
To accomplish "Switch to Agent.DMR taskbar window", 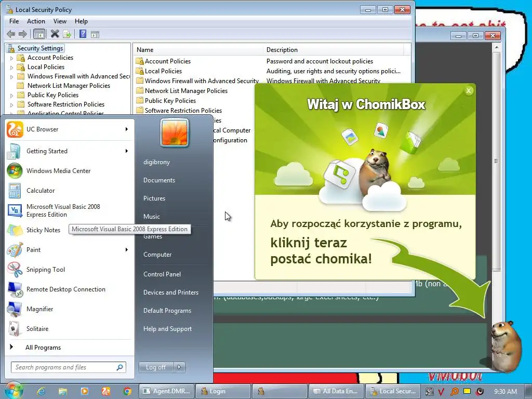I will point(167,391).
